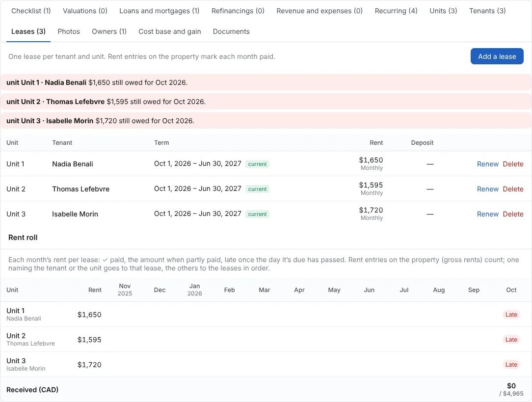This screenshot has width=532, height=402.
Task: Select tenant name Thomas Lefebvre in lease table
Action: coord(81,189)
